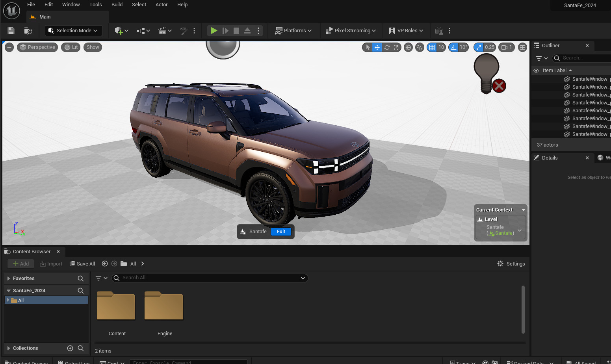The image size is (611, 364).
Task: Click the Exit button for Santafe
Action: click(281, 232)
